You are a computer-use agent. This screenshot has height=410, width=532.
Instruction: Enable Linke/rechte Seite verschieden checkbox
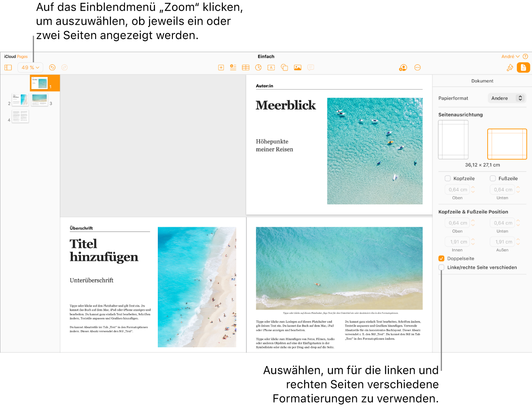pos(441,267)
